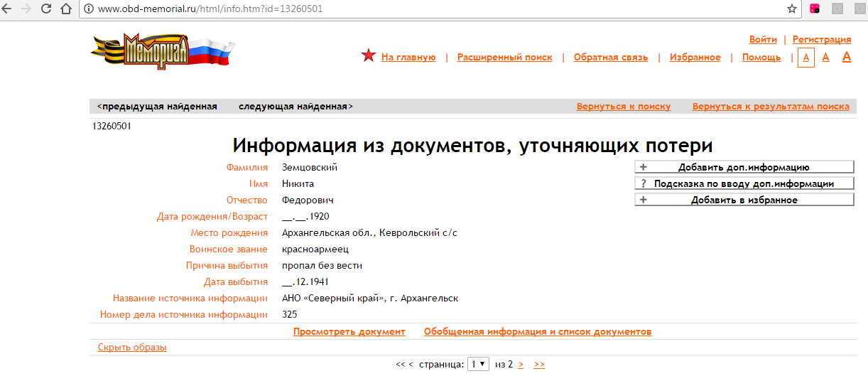Go to next page arrow >
The image size is (868, 381).
tap(521, 364)
